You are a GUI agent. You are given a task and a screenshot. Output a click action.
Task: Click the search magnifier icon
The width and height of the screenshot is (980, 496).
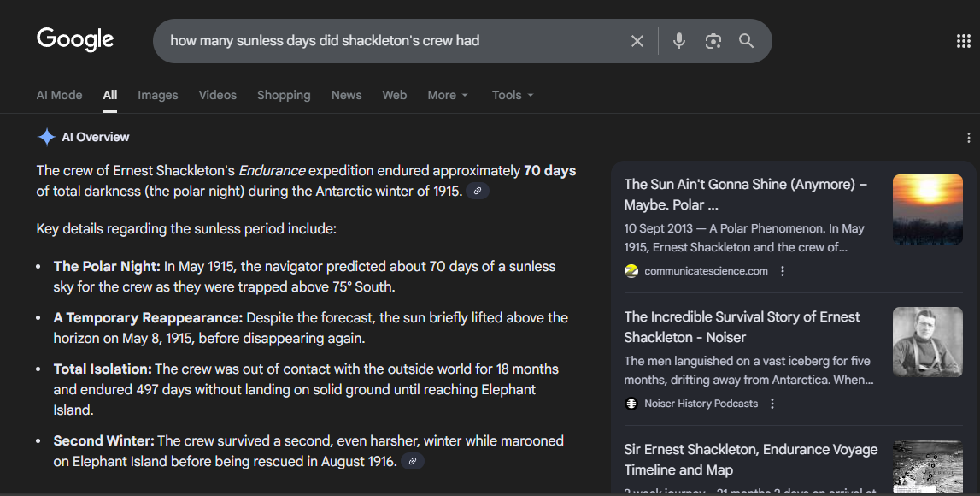[746, 39]
